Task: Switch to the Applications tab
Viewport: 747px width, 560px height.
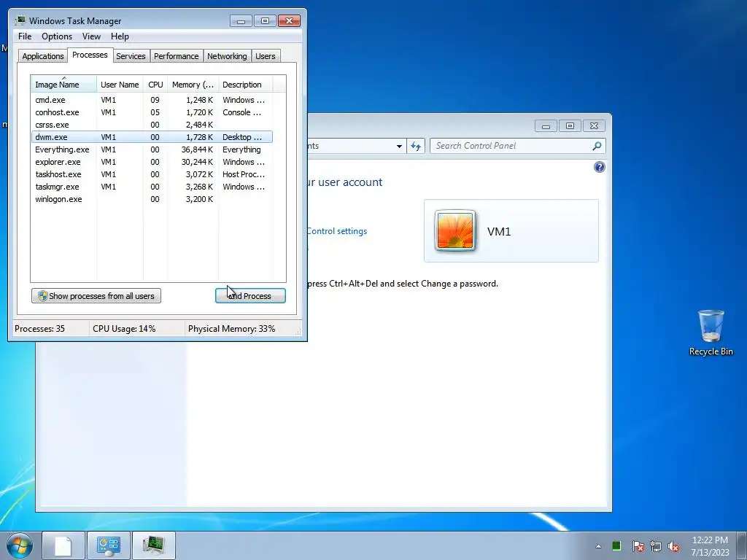Action: pos(43,56)
